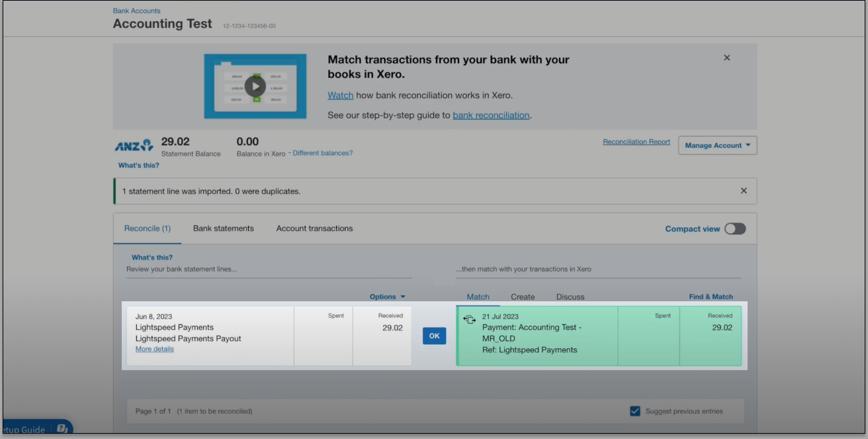The width and height of the screenshot is (868, 439).
Task: Click What's this? above statement lines
Action: pos(152,258)
